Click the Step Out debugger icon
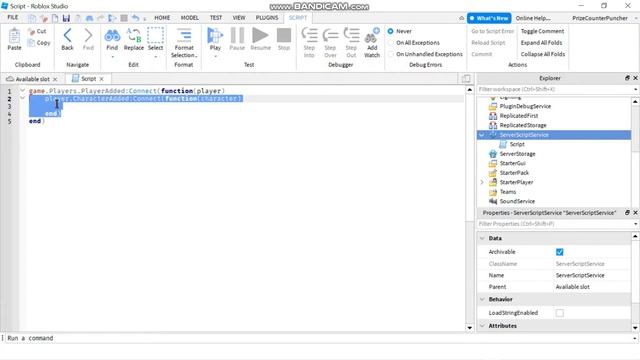640x360 pixels. [351, 35]
